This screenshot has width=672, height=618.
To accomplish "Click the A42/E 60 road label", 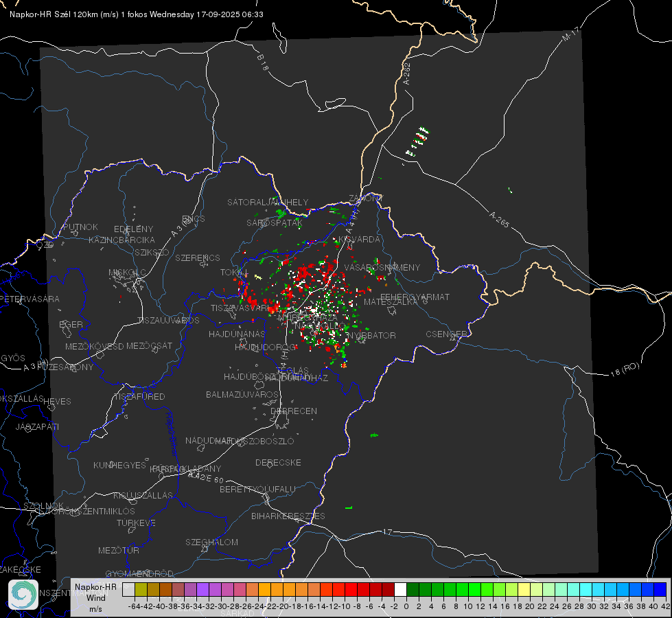I will [x=206, y=477].
